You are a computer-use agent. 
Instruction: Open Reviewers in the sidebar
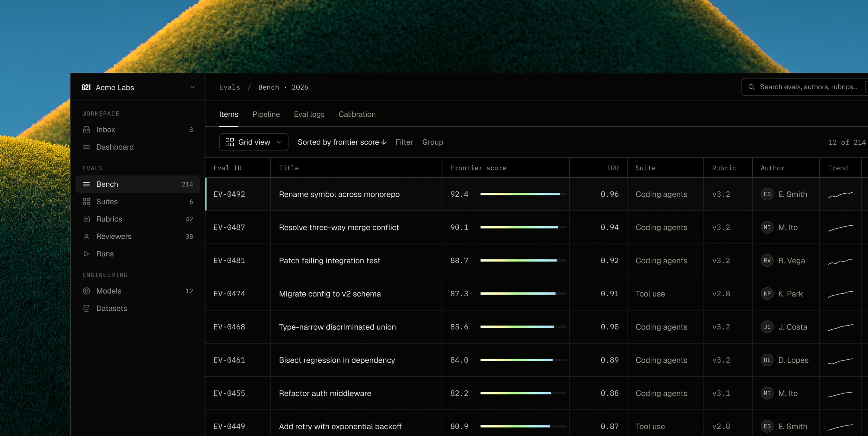138,237
